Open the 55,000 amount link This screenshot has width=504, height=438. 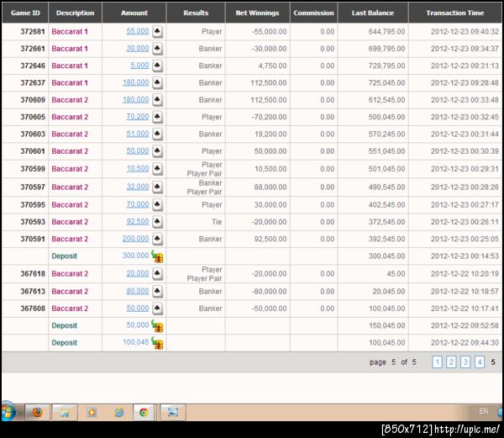pyautogui.click(x=138, y=31)
